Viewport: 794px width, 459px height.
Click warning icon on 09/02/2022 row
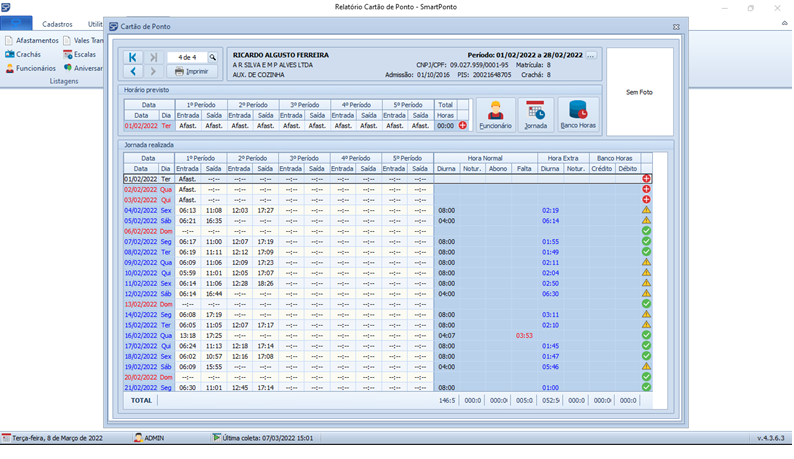646,262
